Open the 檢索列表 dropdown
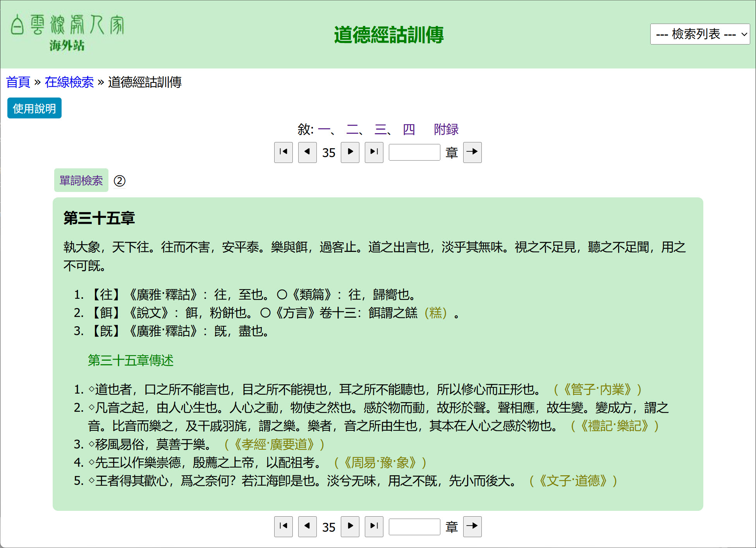 (699, 34)
